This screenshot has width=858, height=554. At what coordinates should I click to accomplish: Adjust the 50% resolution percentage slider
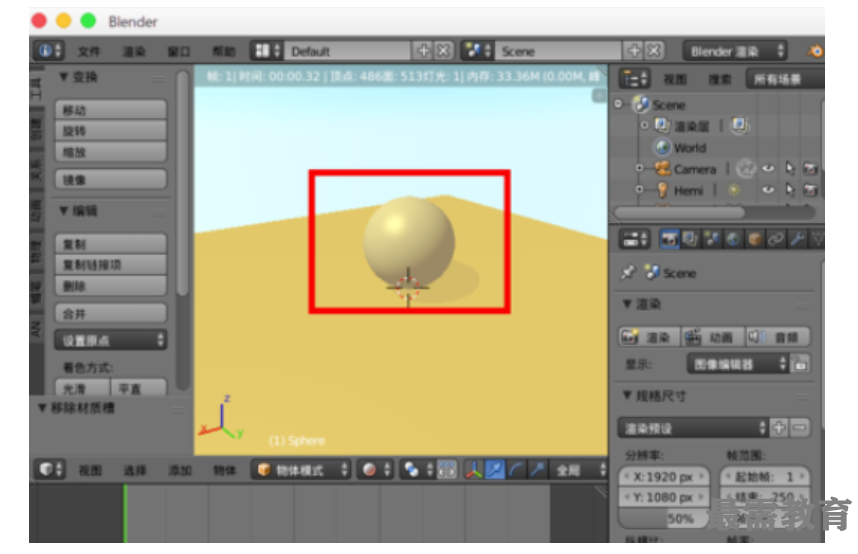tap(664, 518)
